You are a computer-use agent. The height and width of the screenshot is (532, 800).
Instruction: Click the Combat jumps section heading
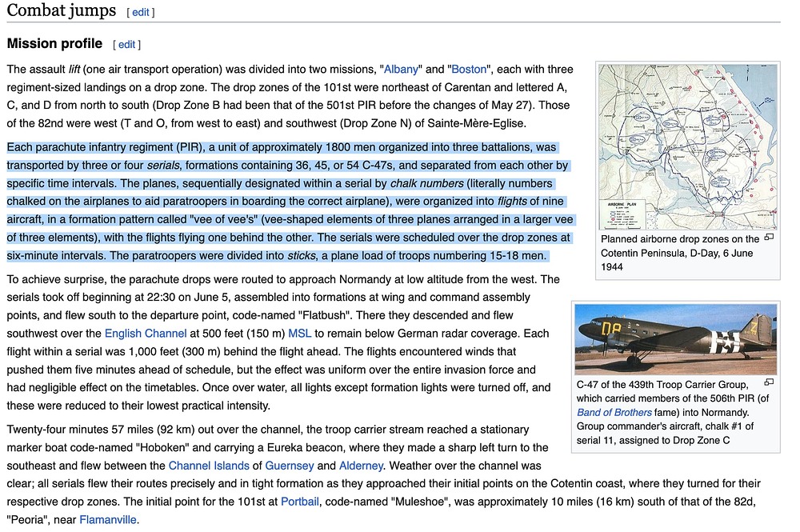click(x=61, y=11)
